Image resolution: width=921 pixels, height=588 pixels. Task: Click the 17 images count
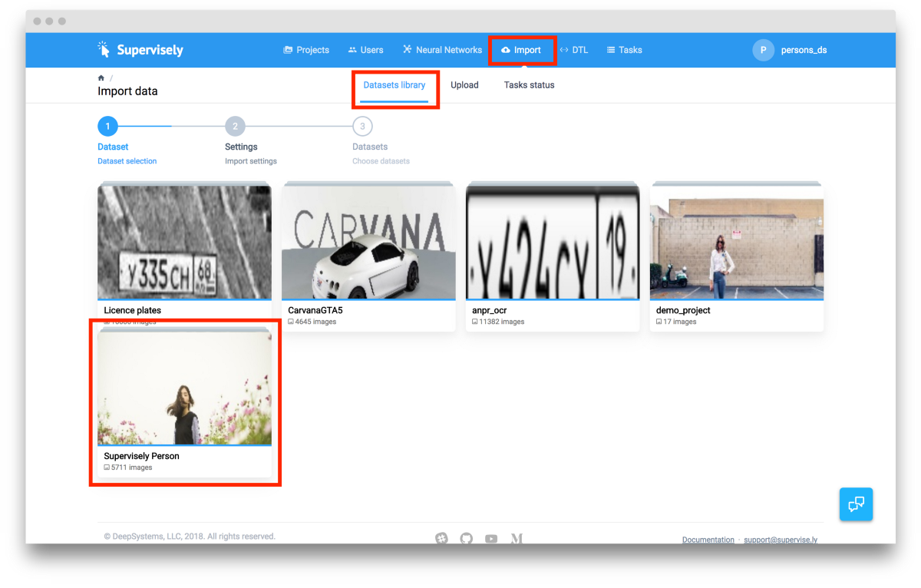pyautogui.click(x=676, y=322)
